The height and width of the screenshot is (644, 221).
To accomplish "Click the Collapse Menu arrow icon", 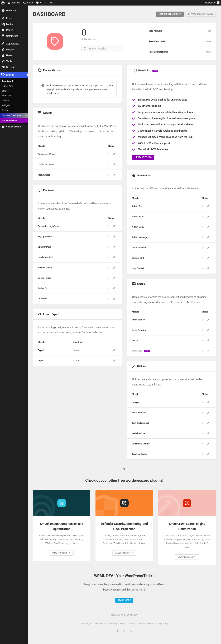I will point(3,127).
